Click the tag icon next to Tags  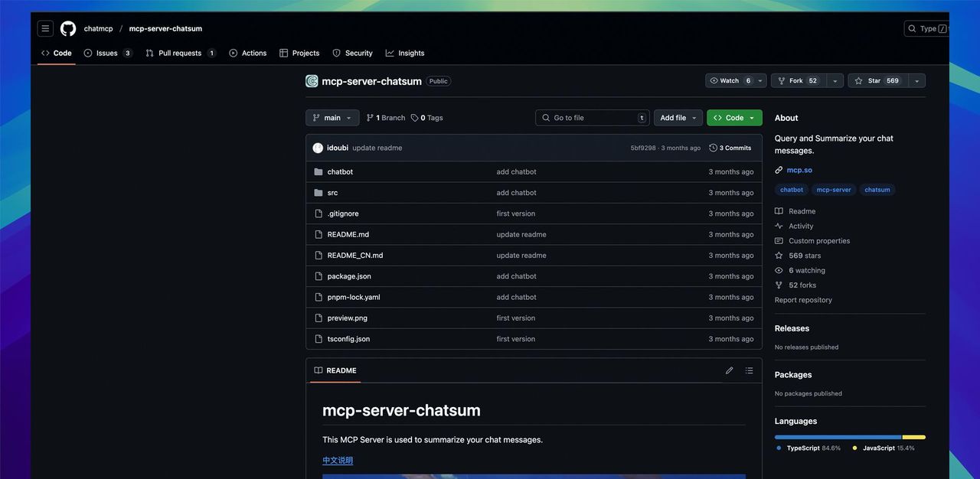[x=415, y=118]
